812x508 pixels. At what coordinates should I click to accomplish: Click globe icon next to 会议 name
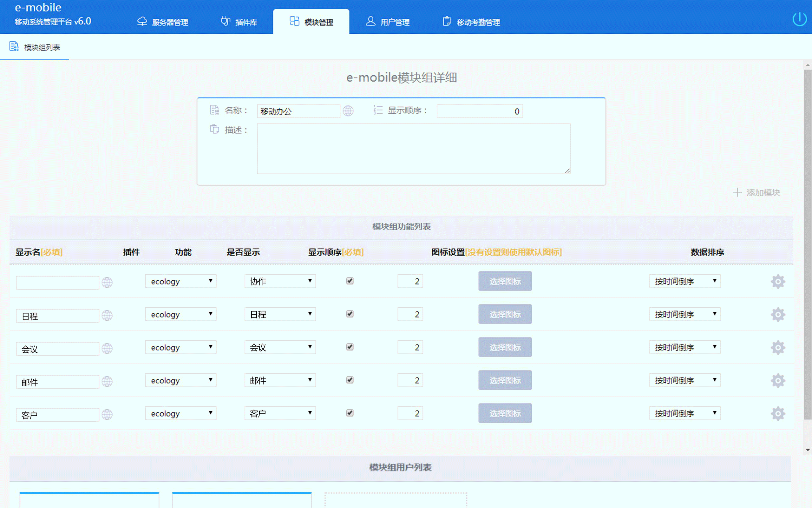click(107, 348)
